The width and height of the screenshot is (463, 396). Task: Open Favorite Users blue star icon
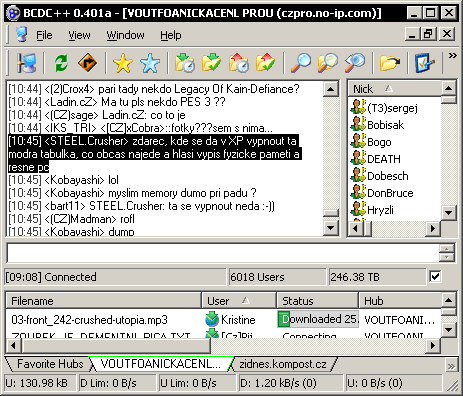coord(150,63)
